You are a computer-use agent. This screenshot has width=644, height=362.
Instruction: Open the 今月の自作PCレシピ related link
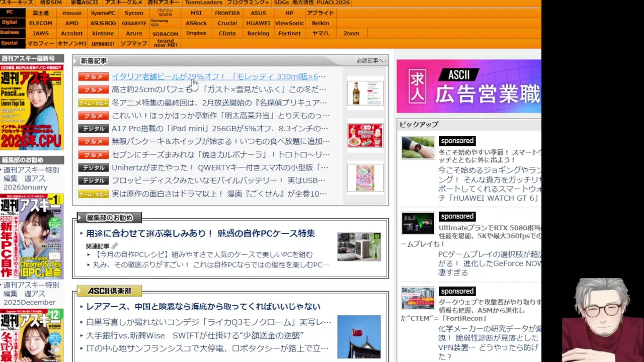(x=203, y=255)
